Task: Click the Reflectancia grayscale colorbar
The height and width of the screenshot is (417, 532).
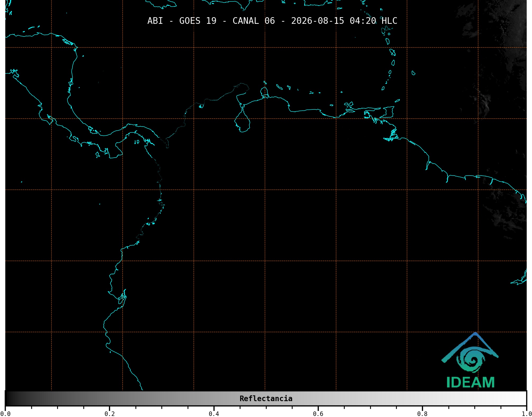Action: 266,398
